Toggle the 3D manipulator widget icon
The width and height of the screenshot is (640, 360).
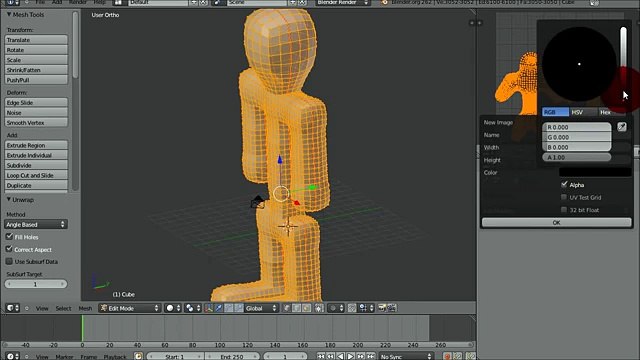(209, 308)
